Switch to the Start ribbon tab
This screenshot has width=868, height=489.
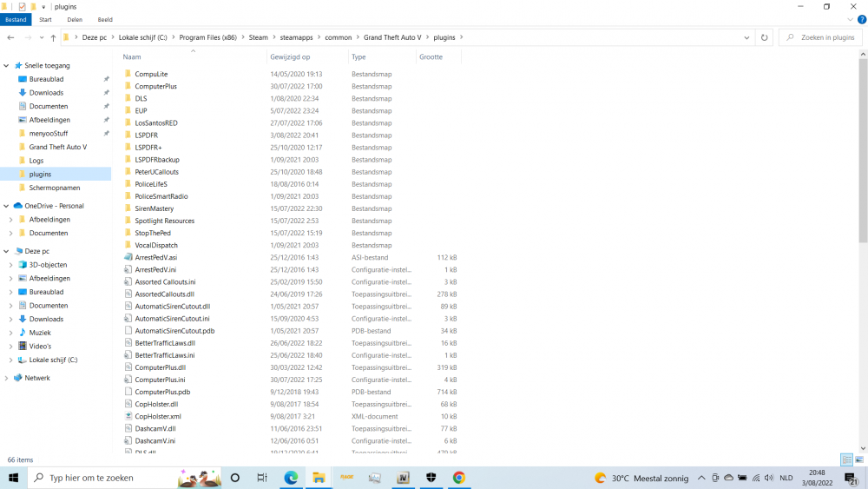pyautogui.click(x=45, y=19)
